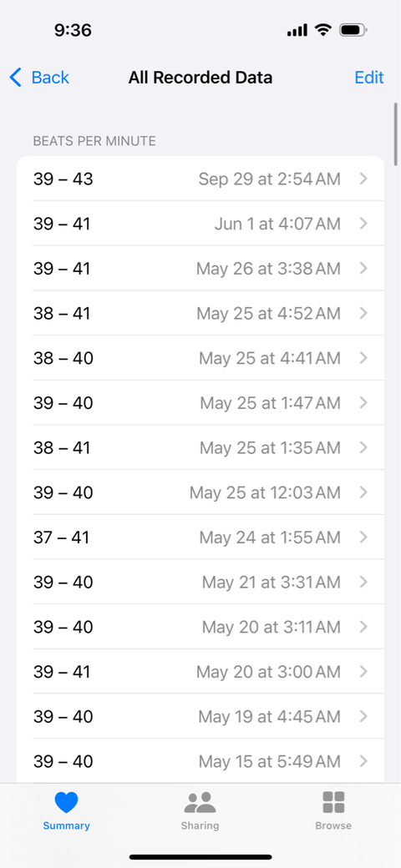
Task: Tap the cellular signal bars icon
Action: [297, 30]
